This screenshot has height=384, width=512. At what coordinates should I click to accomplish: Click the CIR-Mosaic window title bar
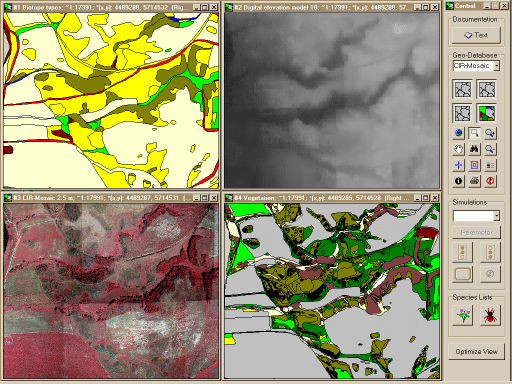(x=99, y=198)
